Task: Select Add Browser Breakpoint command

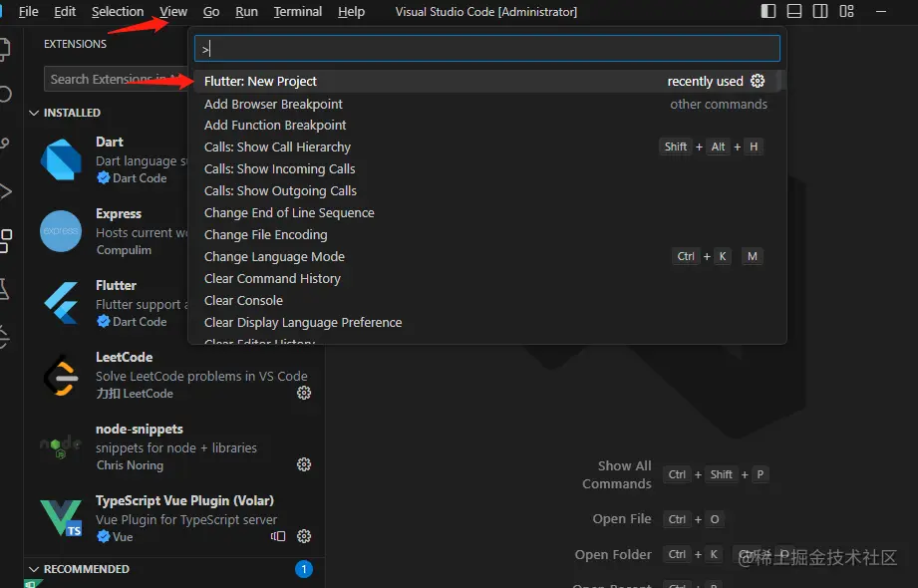Action: click(487, 105)
